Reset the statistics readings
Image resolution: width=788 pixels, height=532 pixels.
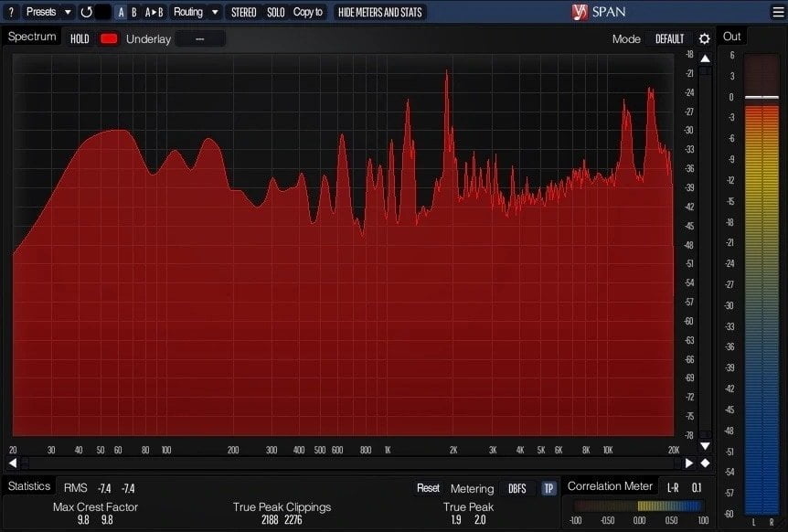point(428,488)
